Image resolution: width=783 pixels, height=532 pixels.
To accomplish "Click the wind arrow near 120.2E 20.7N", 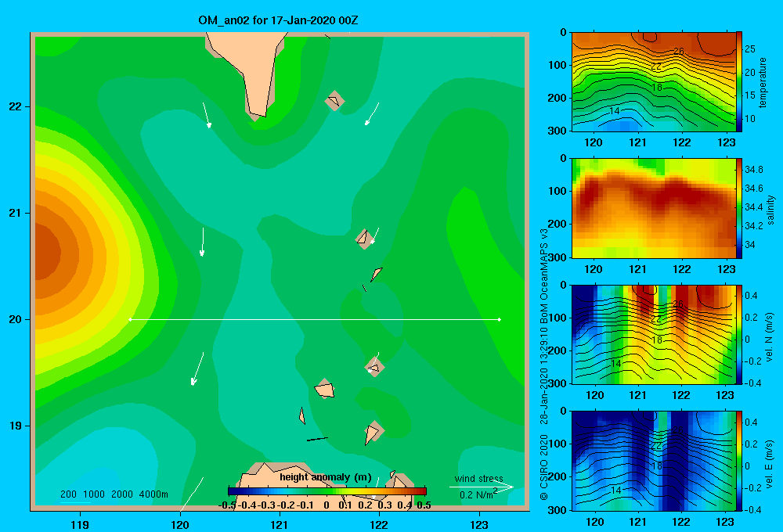I will click(x=202, y=242).
